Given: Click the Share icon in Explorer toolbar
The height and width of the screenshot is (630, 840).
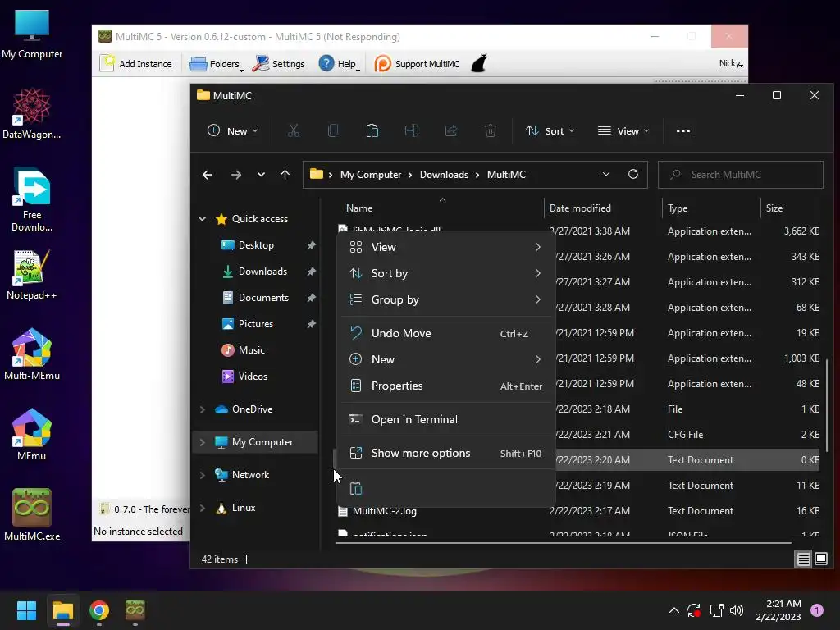Looking at the screenshot, I should 451,130.
